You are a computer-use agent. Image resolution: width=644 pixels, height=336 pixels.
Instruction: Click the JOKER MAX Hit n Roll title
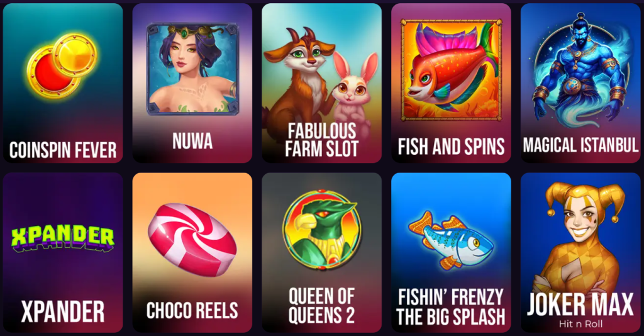coord(580,311)
